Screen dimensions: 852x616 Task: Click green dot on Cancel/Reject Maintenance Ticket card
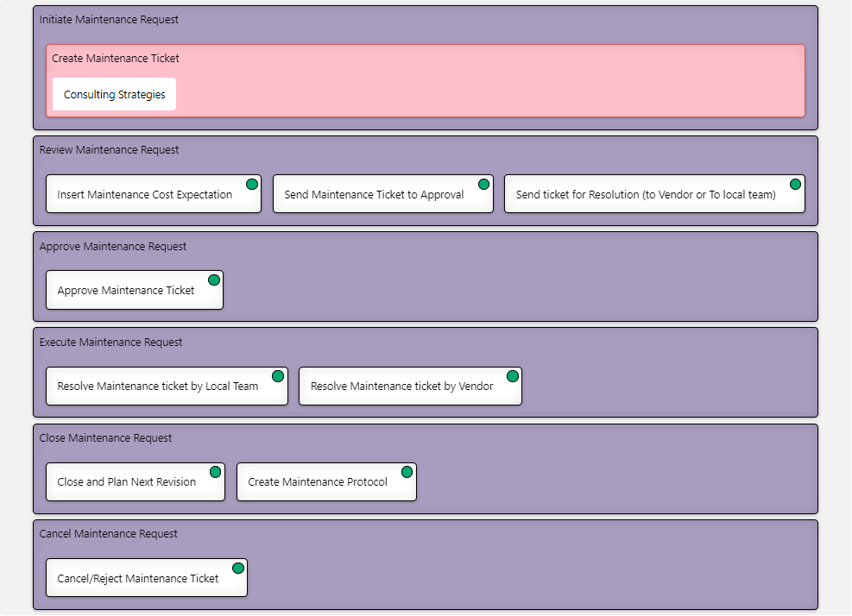238,568
